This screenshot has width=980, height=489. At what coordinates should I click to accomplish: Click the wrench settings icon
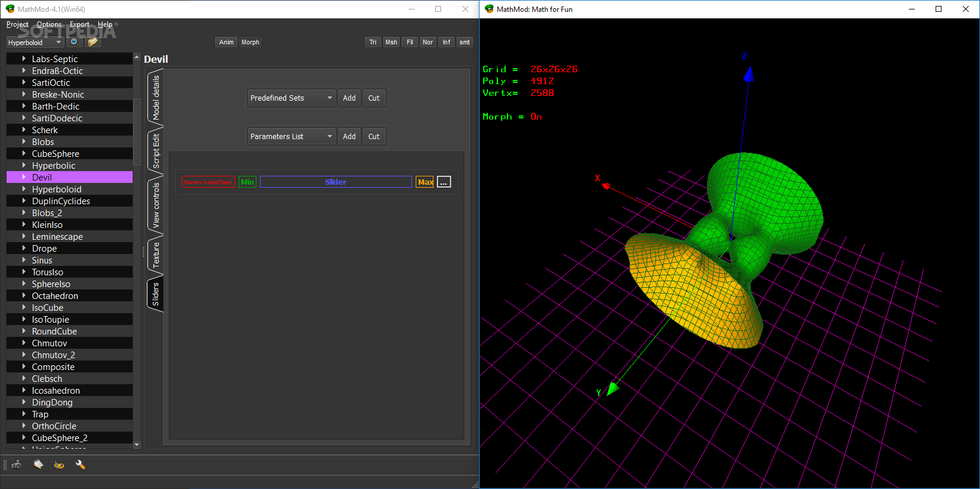coord(81,465)
